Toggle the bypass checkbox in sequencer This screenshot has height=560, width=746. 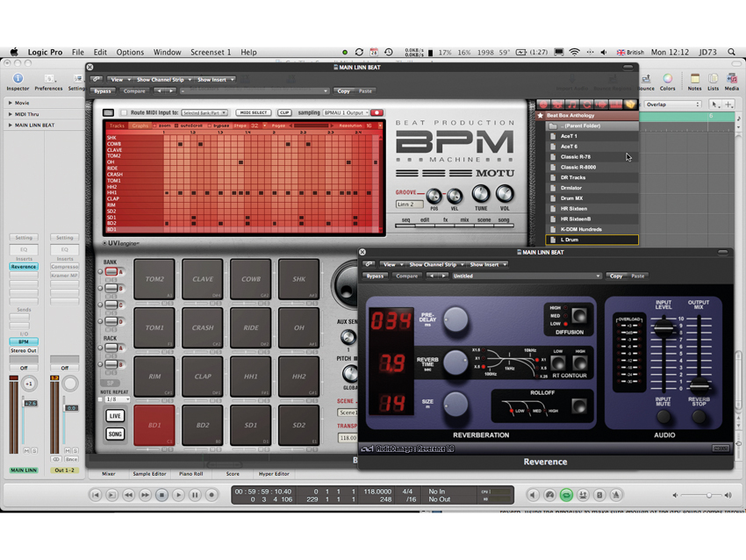(x=210, y=126)
